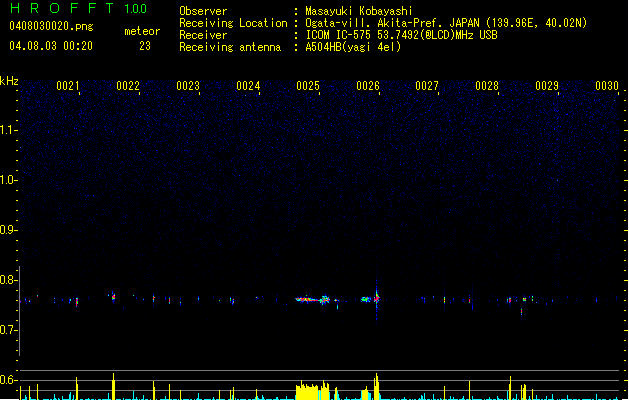The image size is (629, 400).
Task: Click the 0.7 kHz axis label
Action: 8,330
